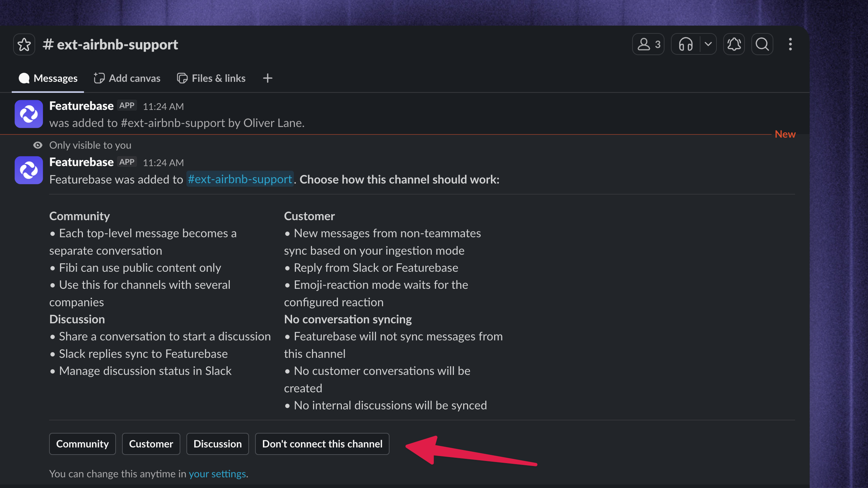Open the your settings link

click(217, 474)
